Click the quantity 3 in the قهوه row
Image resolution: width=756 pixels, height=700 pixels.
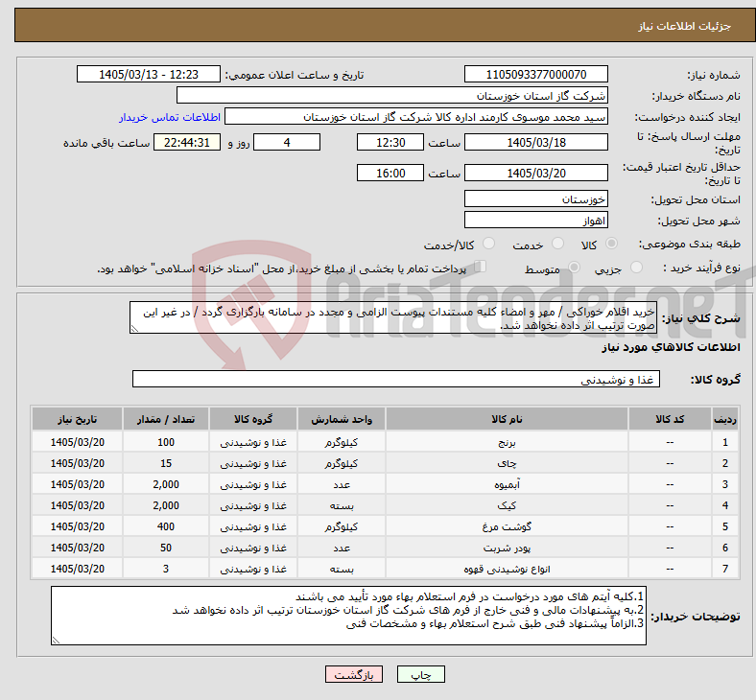pyautogui.click(x=166, y=569)
